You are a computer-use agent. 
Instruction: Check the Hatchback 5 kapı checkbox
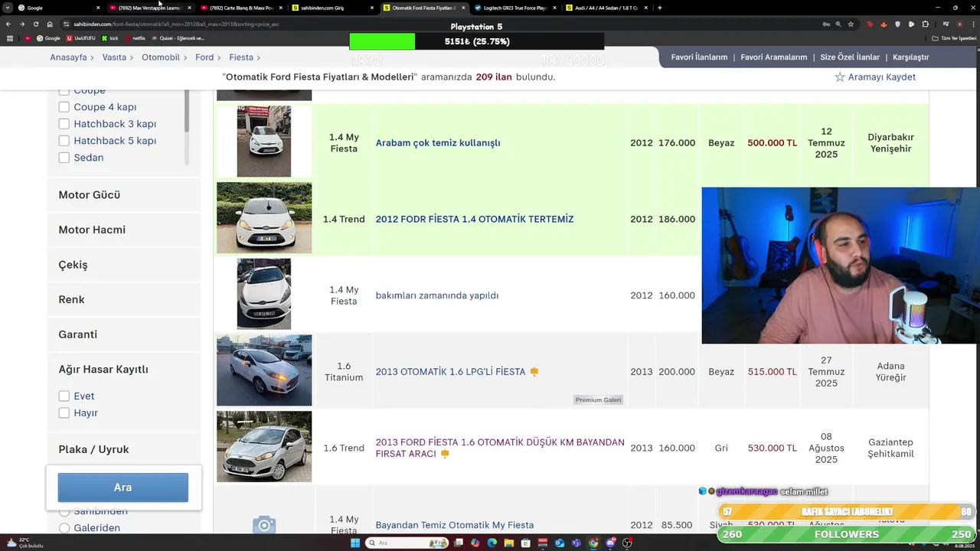(64, 141)
